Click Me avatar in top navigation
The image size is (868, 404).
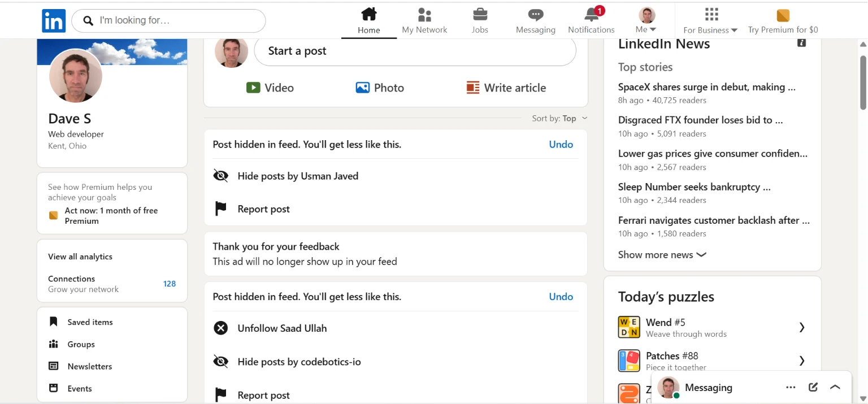coord(646,15)
